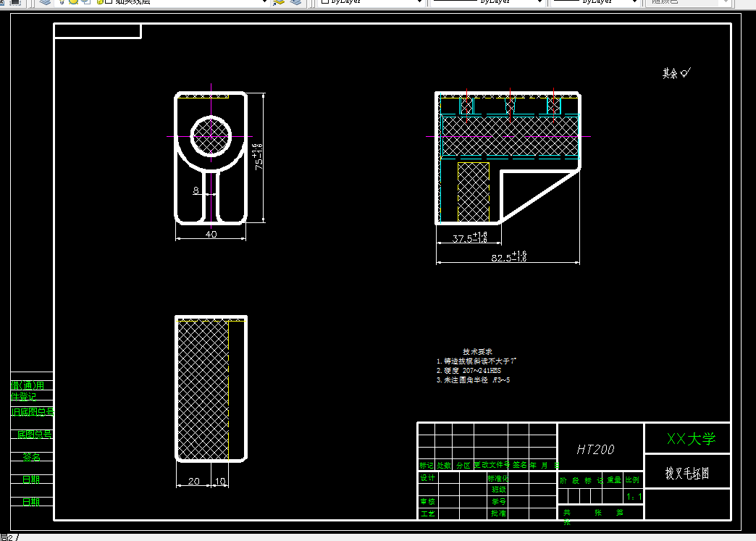
Task: Open the Layer Properties Manager icon
Action: coord(45,2)
